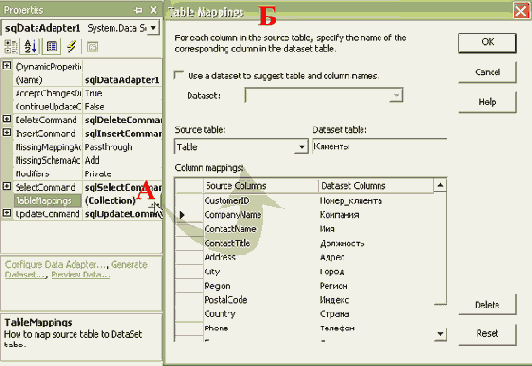The width and height of the screenshot is (532, 366).
Task: Select the Address source column cell
Action: (261, 257)
